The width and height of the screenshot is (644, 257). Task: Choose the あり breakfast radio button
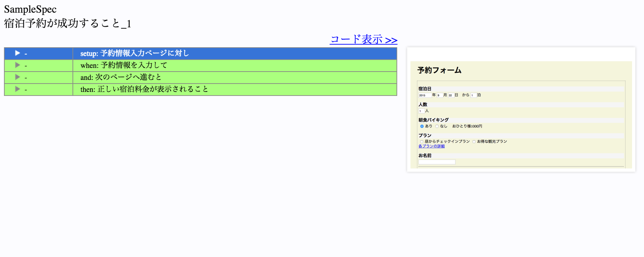tap(422, 126)
